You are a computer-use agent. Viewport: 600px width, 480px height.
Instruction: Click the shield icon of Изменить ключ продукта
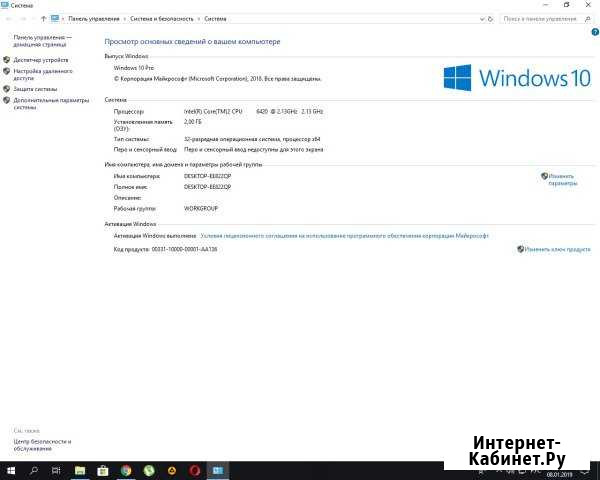[x=520, y=249]
